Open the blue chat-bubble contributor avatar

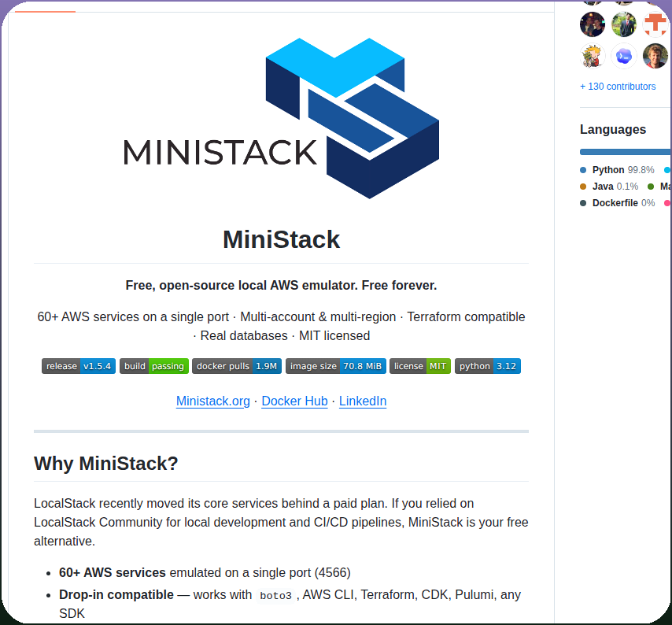click(x=623, y=56)
